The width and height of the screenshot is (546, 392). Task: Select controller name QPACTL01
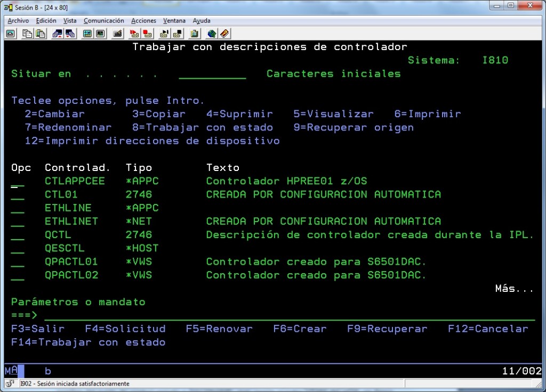71,262
